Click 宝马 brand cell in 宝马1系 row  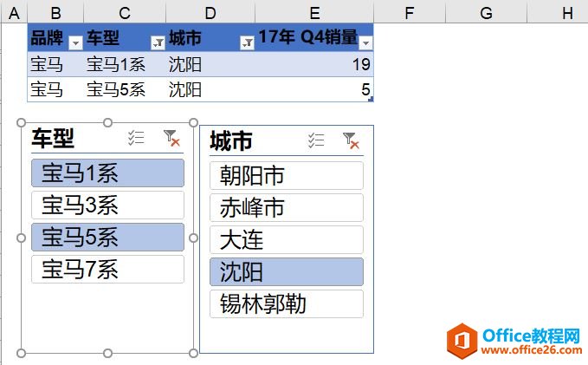(55, 64)
